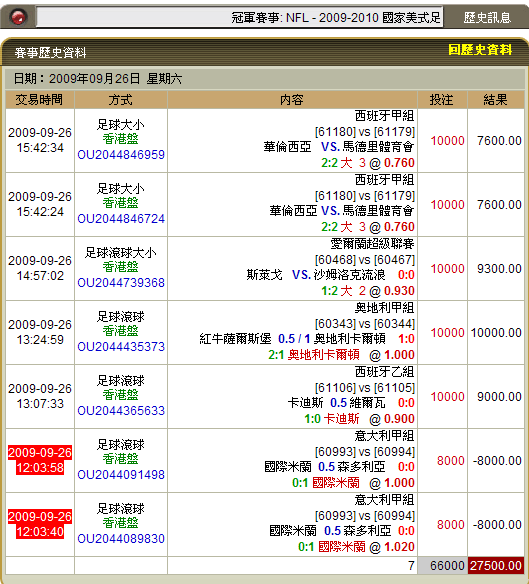Click the 內容 column header
The image size is (529, 584).
point(292,100)
